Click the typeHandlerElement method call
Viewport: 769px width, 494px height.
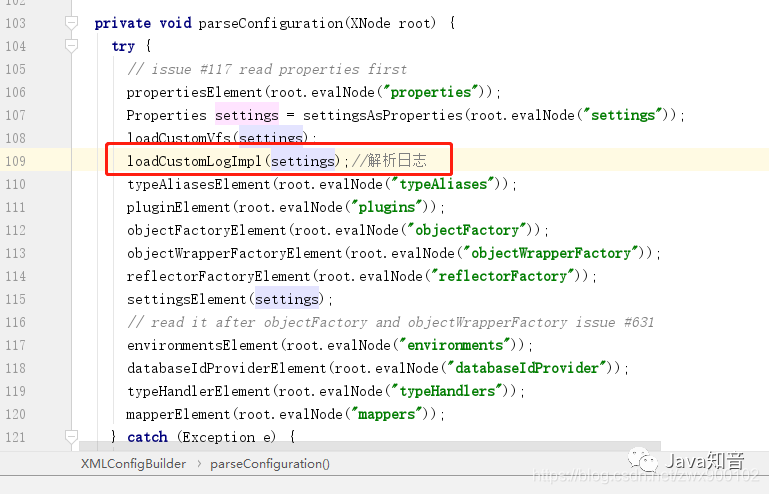(199, 391)
